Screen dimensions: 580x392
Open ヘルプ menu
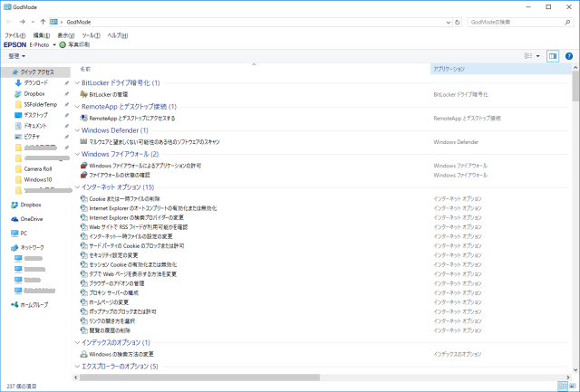click(118, 35)
